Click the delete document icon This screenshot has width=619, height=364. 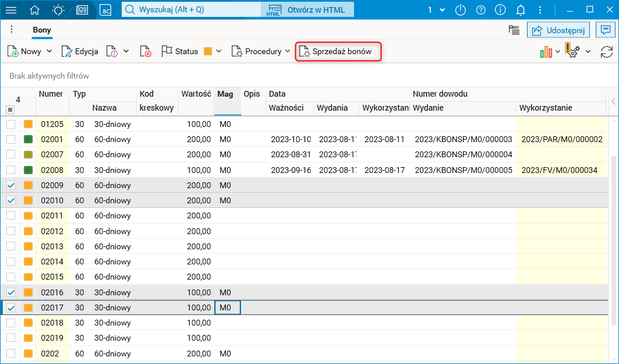pyautogui.click(x=146, y=51)
